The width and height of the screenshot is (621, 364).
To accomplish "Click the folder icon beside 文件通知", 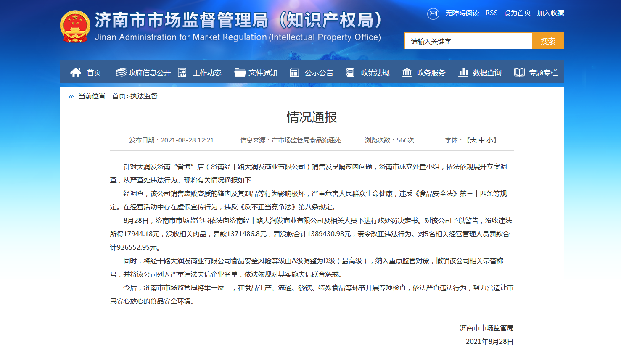I will click(x=240, y=72).
